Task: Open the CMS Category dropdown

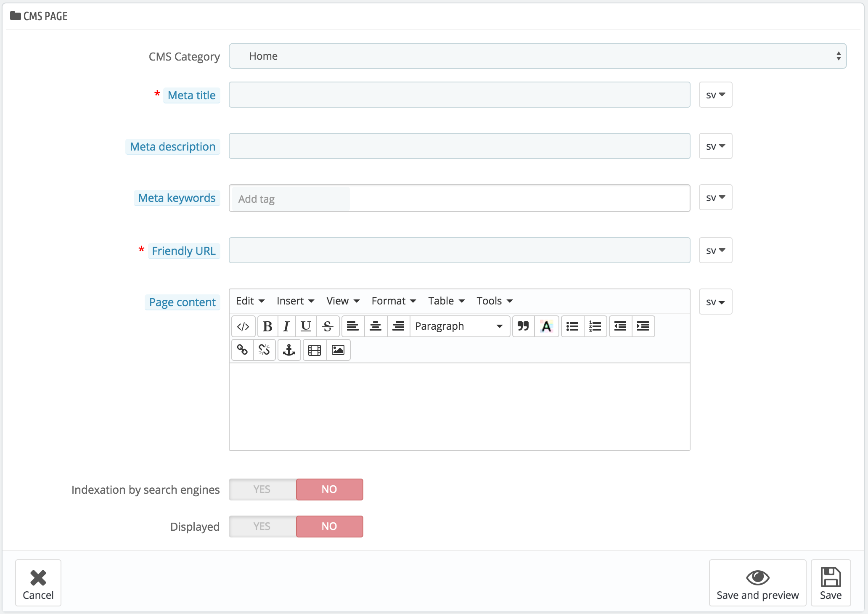Action: [x=537, y=56]
